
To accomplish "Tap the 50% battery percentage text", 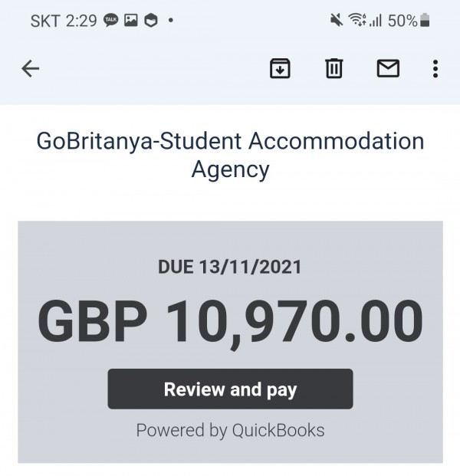I will pos(402,21).
